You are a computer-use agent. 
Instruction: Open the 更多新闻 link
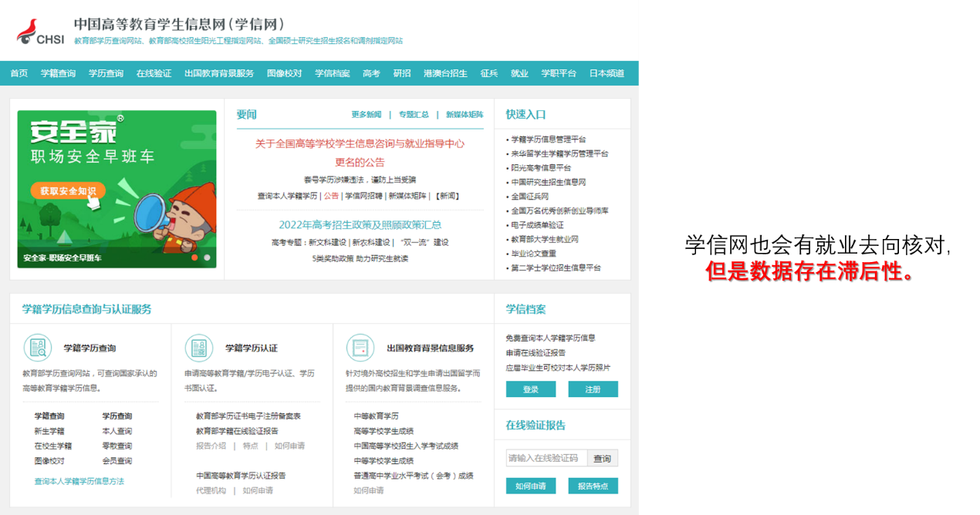(x=366, y=115)
